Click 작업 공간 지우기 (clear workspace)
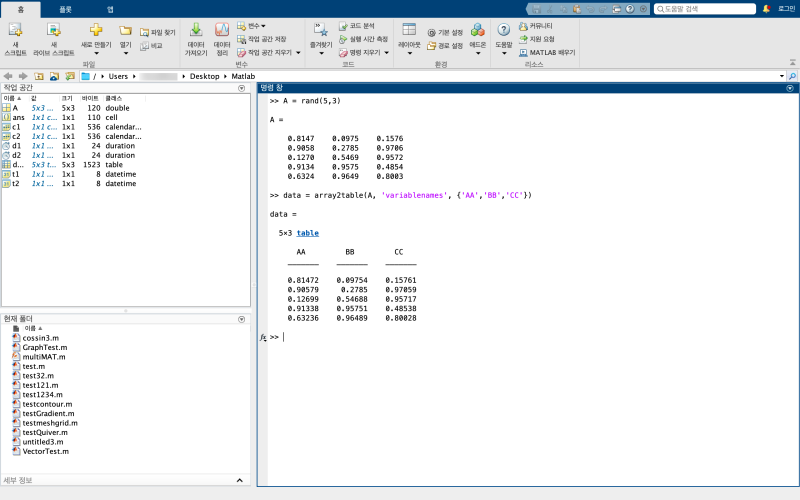This screenshot has height=500, width=800. point(264,53)
